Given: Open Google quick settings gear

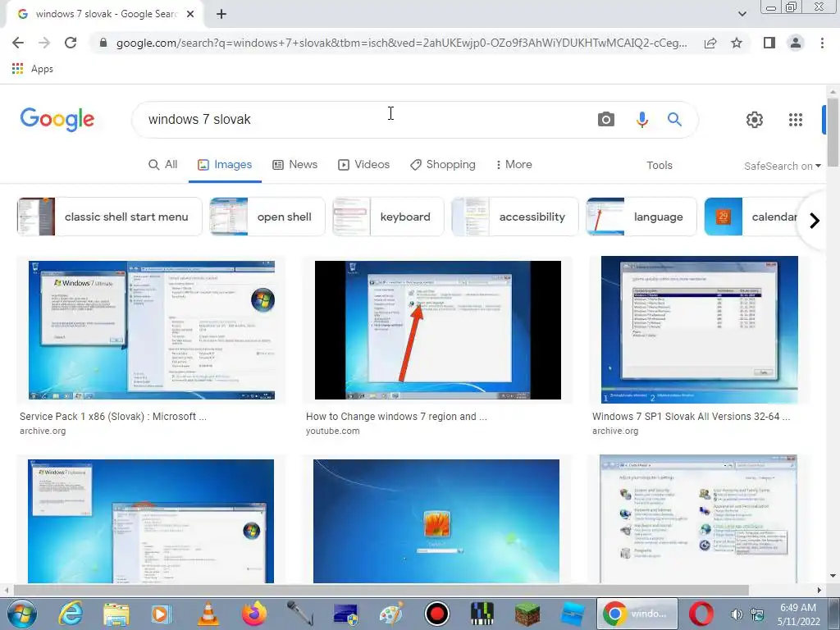Looking at the screenshot, I should tap(755, 120).
